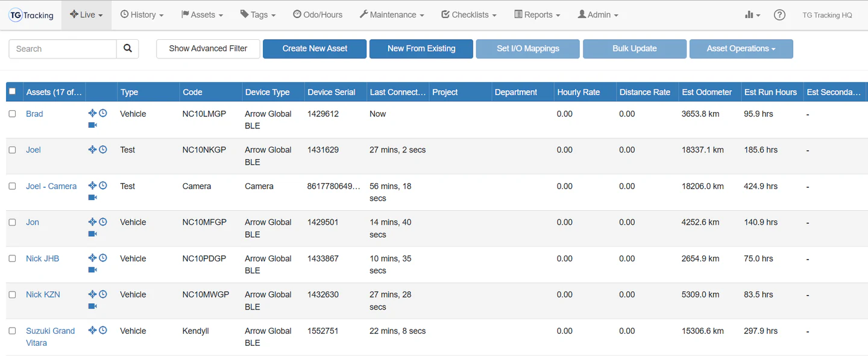Viewport: 868px width, 356px height.
Task: Click live tracking icon in Joel row
Action: click(x=92, y=149)
